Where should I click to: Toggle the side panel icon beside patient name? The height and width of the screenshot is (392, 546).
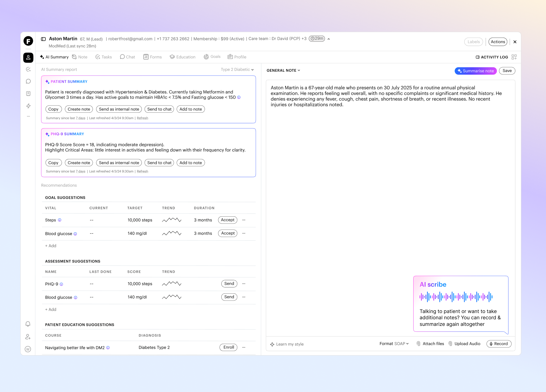(44, 39)
